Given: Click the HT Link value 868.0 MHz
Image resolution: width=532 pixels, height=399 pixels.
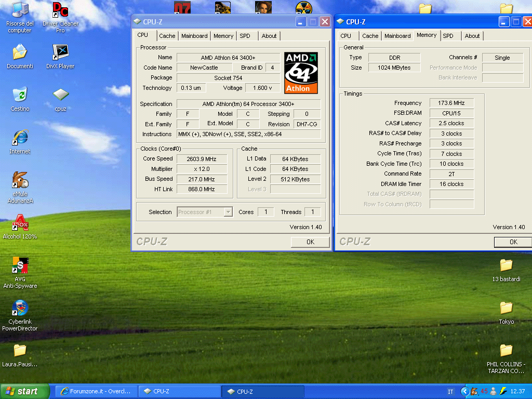Looking at the screenshot, I should click(202, 189).
